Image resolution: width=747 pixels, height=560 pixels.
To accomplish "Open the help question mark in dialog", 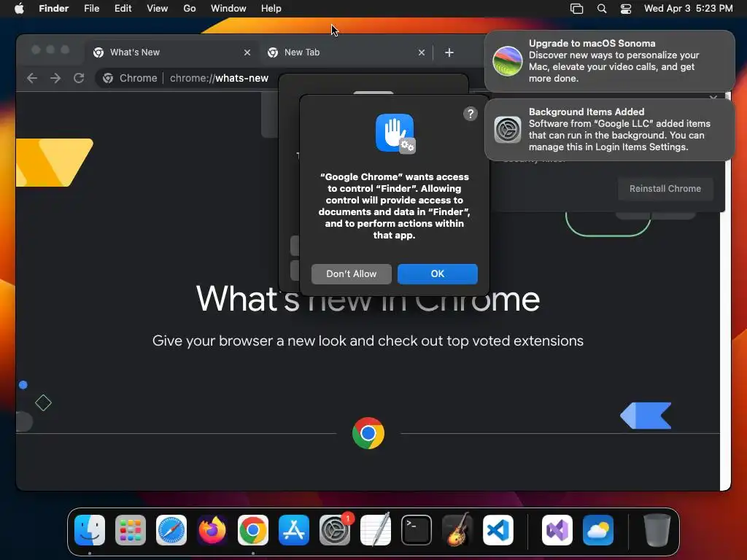I will pyautogui.click(x=471, y=114).
